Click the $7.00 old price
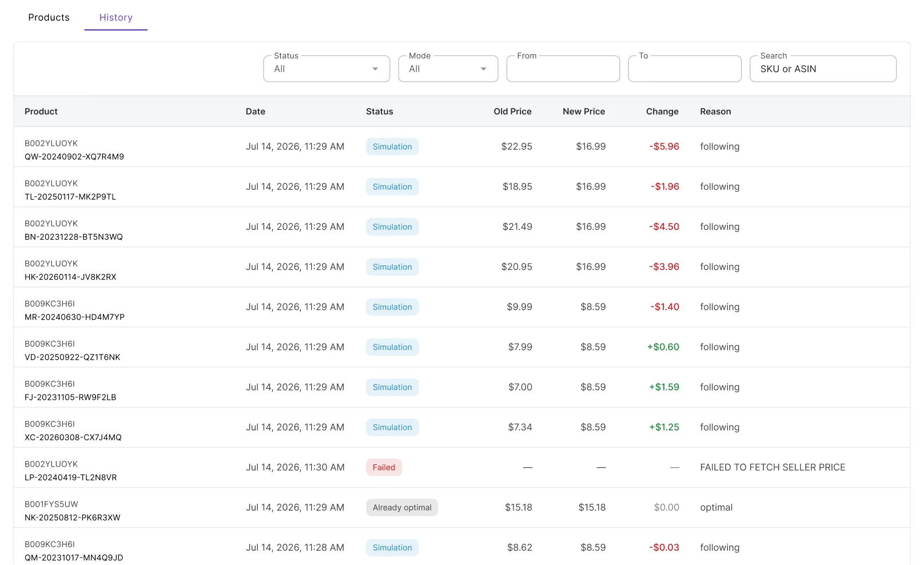Viewport: 924px width, 565px height. pos(520,387)
